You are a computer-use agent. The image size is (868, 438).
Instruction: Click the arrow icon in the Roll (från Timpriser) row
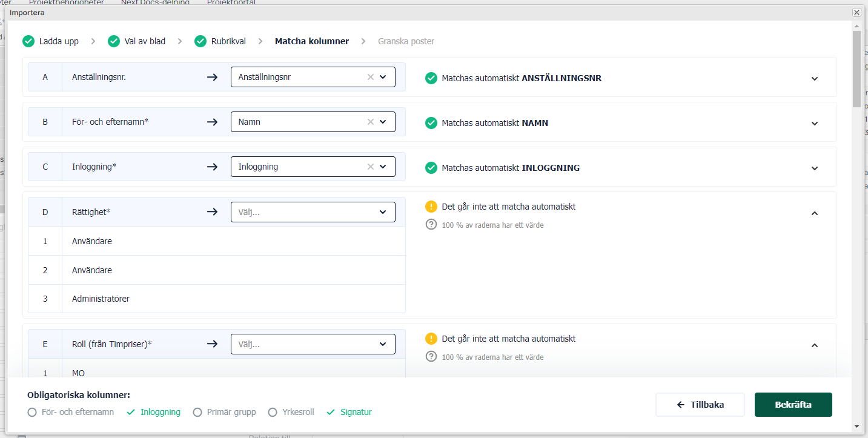(x=212, y=344)
